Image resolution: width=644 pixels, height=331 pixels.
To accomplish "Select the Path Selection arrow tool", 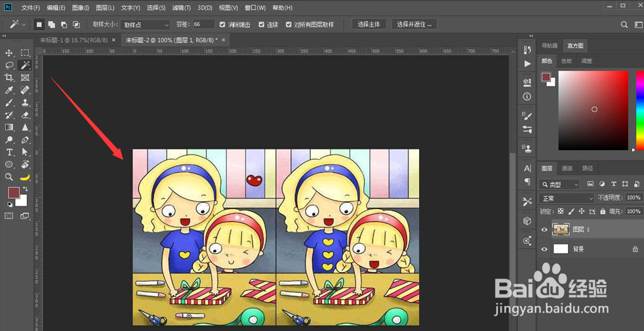I will pos(25,152).
